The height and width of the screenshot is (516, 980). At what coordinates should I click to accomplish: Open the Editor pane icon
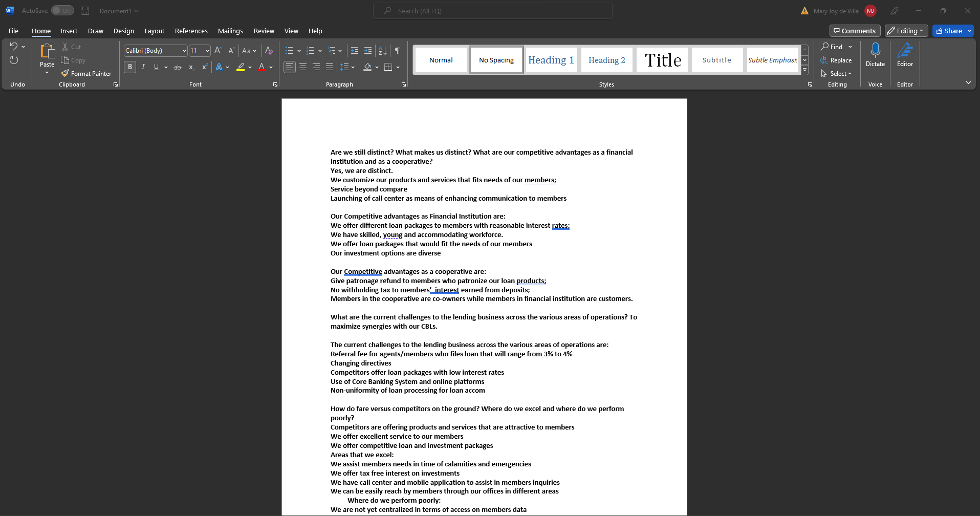click(x=905, y=50)
